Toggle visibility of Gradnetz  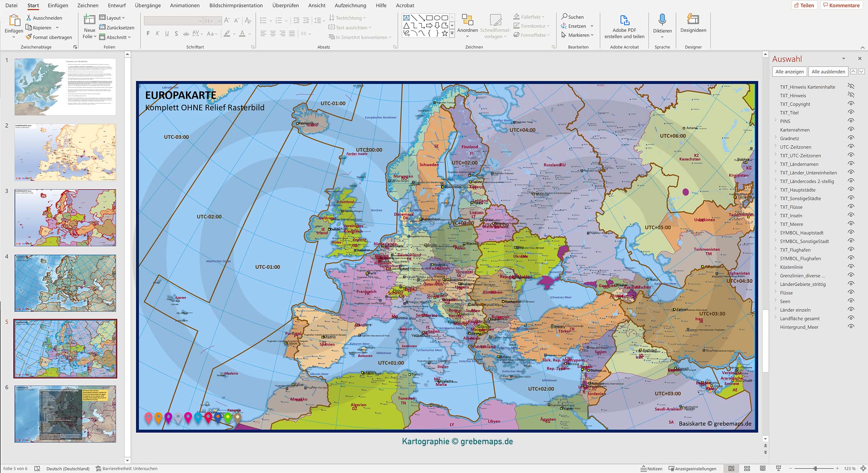point(851,138)
